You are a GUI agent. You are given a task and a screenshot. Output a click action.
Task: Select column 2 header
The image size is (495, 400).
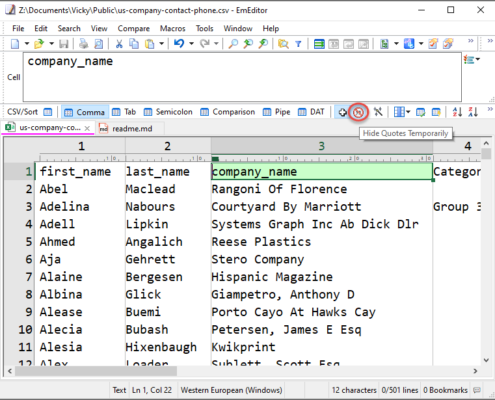[168, 146]
